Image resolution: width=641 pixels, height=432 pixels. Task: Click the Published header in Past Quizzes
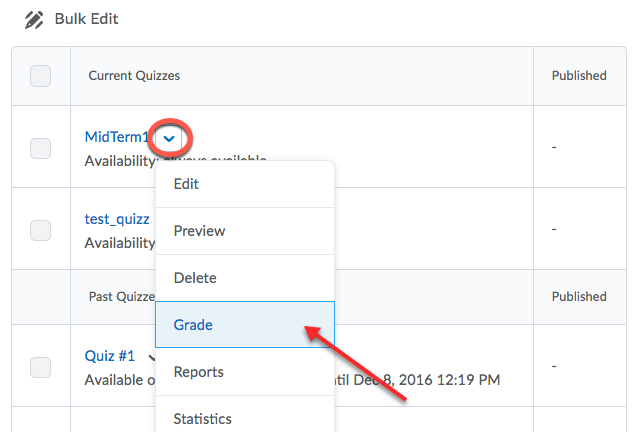click(x=579, y=297)
